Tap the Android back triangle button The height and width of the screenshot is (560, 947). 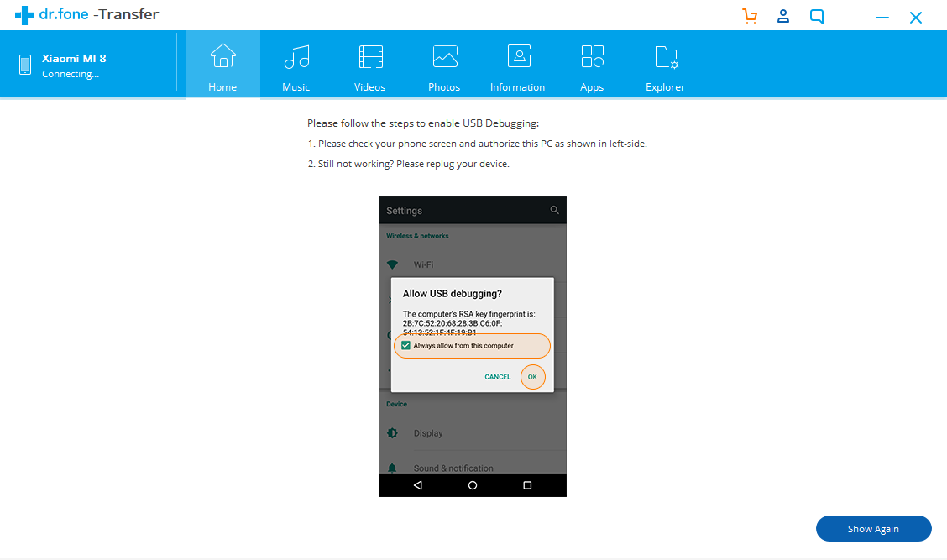pyautogui.click(x=418, y=485)
